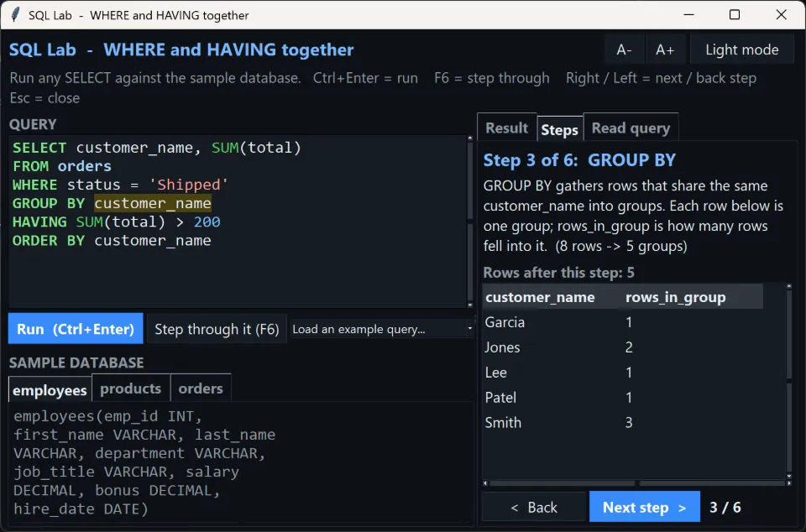Show the orders database tab
This screenshot has width=806, height=532.
(201, 389)
